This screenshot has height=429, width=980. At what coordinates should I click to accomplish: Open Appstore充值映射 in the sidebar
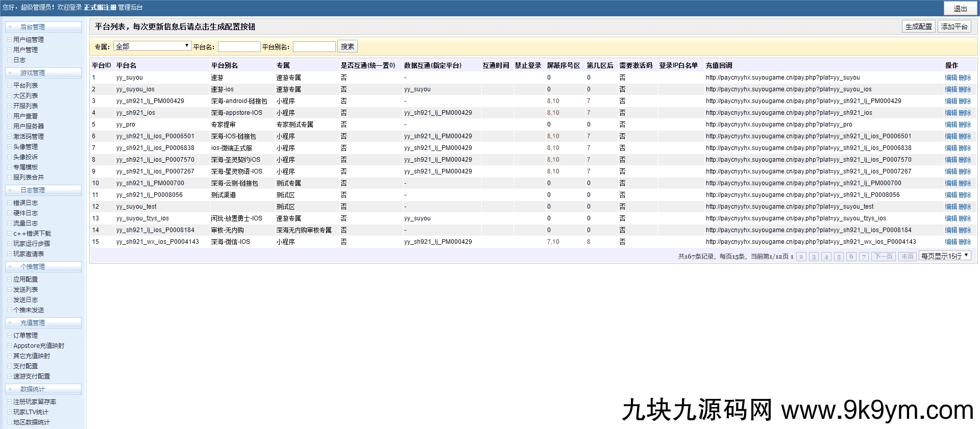coord(39,346)
